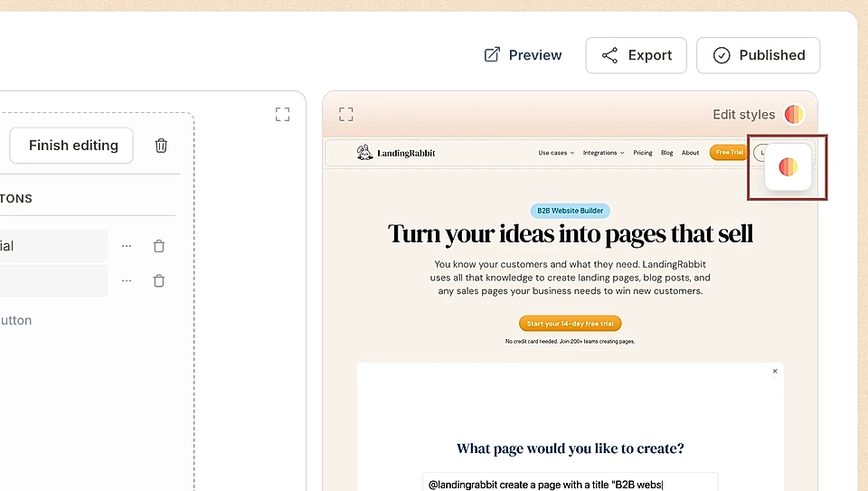Expand the left editor panel fullscreen

(x=282, y=115)
